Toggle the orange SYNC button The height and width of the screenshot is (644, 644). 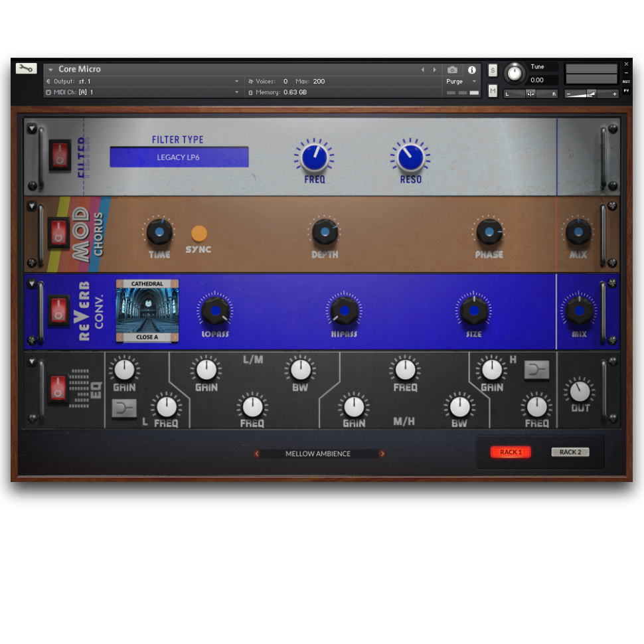coord(199,233)
